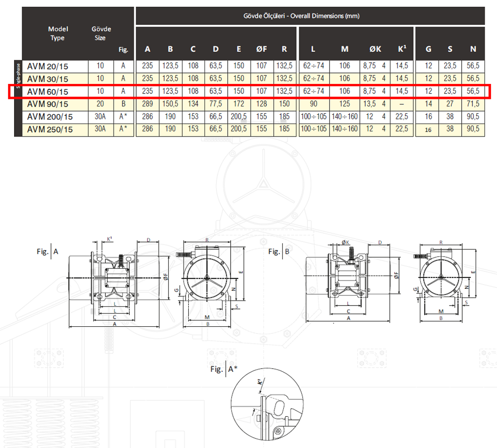Click value '71,5' in AVM 90/15 row

tap(473, 104)
